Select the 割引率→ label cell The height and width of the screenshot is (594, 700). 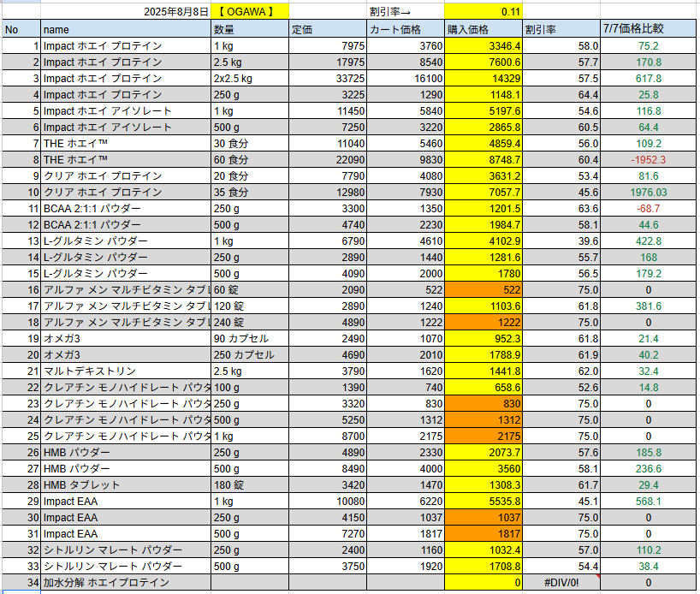(406, 12)
